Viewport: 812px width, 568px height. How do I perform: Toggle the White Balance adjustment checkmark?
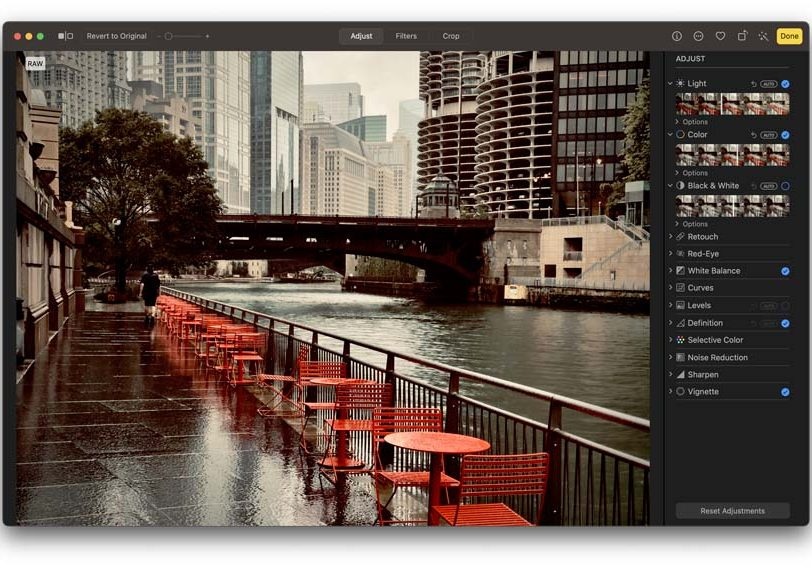[785, 271]
